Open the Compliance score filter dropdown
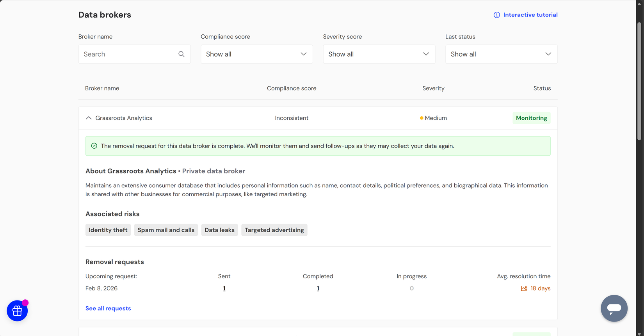The height and width of the screenshot is (336, 644). click(256, 54)
